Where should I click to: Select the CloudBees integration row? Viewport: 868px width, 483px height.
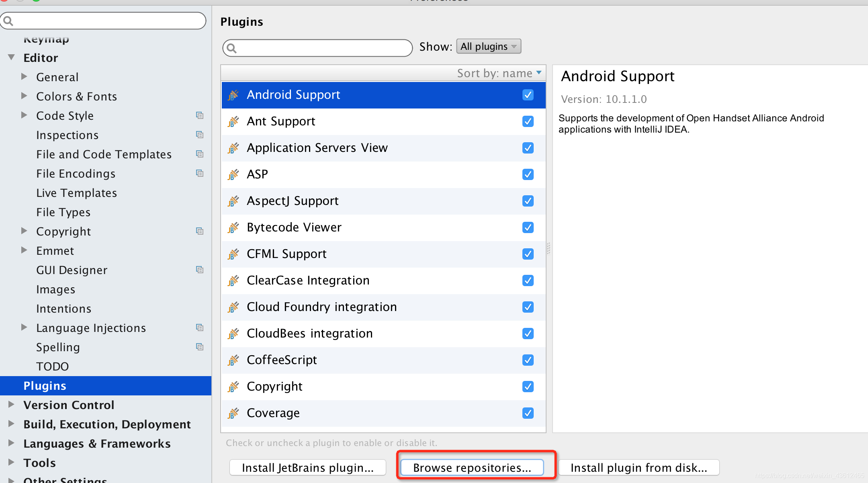[x=383, y=334]
